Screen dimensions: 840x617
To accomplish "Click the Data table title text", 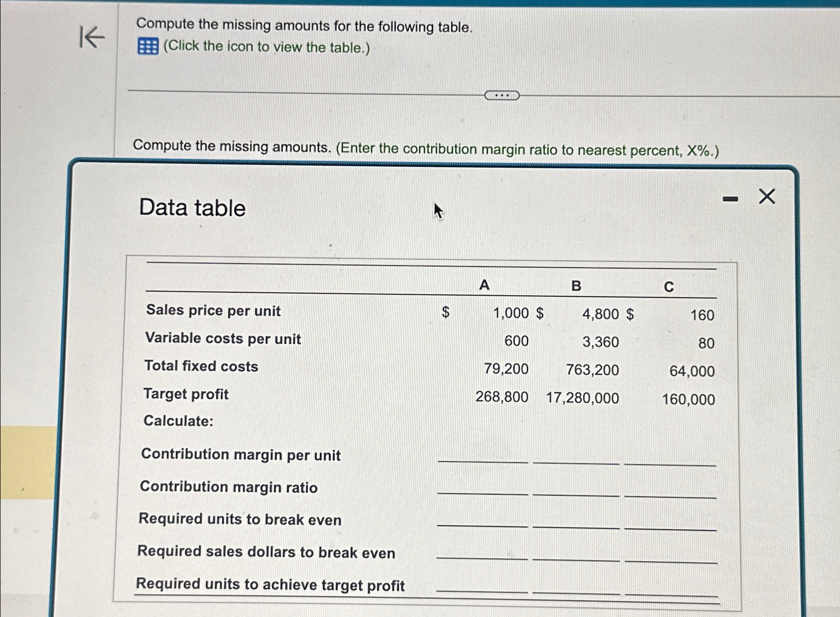I will (x=193, y=208).
